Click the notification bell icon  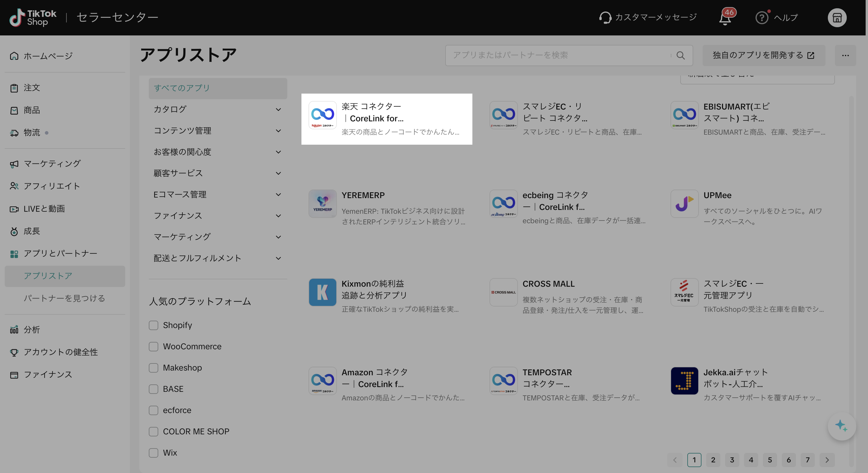tap(725, 18)
